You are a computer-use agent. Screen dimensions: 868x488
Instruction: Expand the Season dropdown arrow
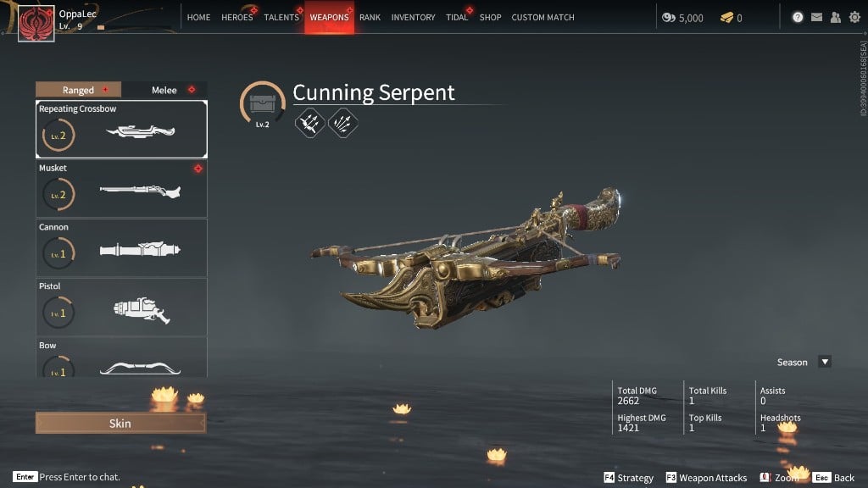point(825,362)
